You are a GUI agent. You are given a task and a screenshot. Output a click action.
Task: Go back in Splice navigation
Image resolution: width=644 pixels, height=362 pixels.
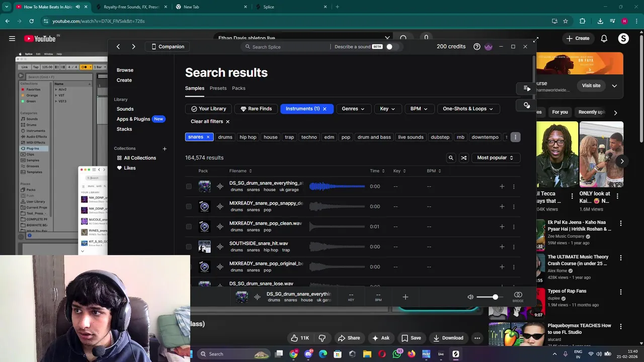point(118,47)
